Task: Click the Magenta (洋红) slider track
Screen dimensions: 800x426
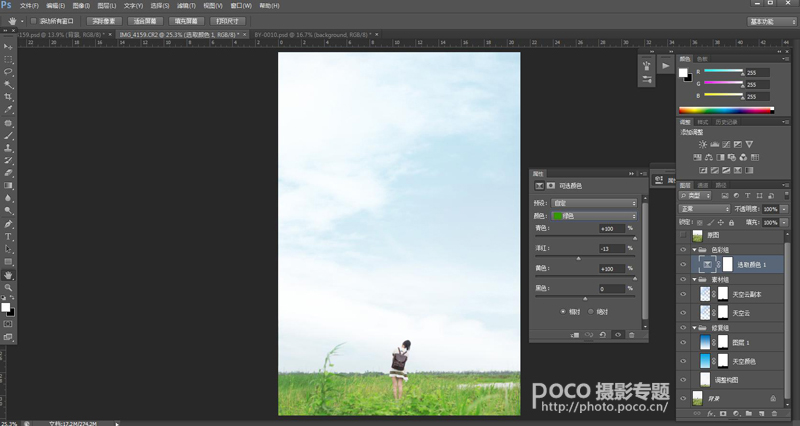Action: [x=585, y=256]
